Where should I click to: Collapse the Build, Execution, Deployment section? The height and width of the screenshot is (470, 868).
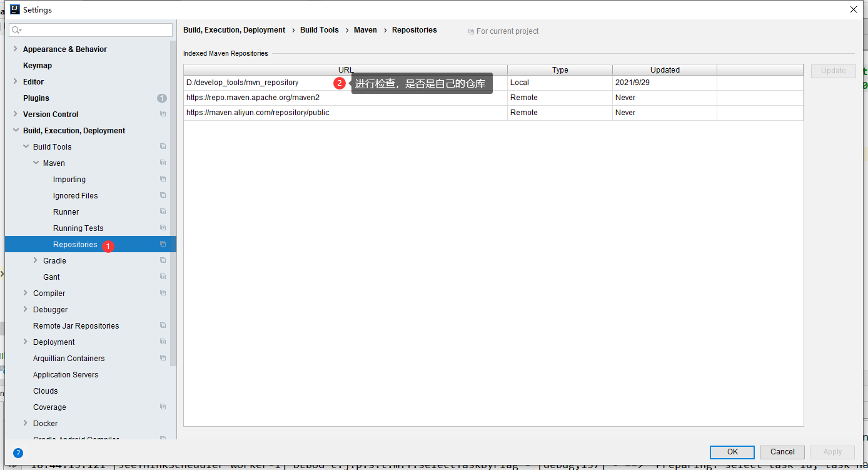(16, 130)
